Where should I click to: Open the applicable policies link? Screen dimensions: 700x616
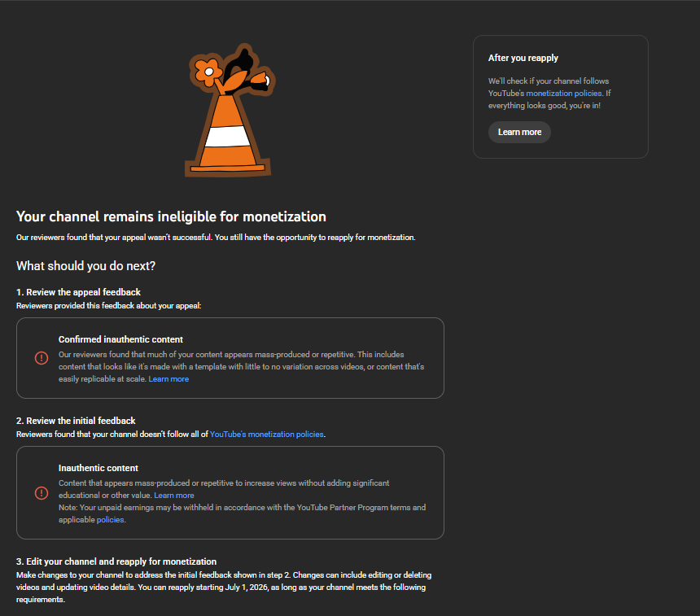[110, 520]
